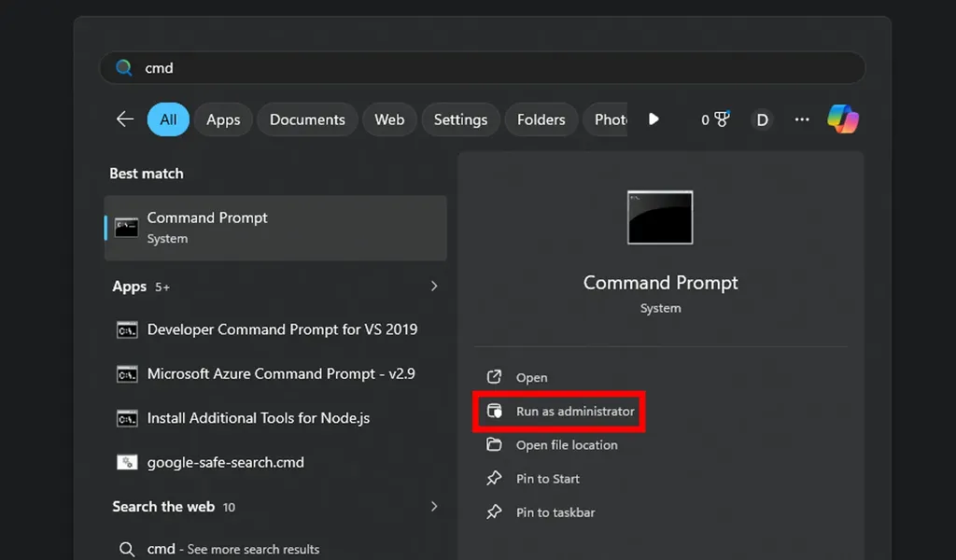Click Run as administrator

pyautogui.click(x=574, y=412)
